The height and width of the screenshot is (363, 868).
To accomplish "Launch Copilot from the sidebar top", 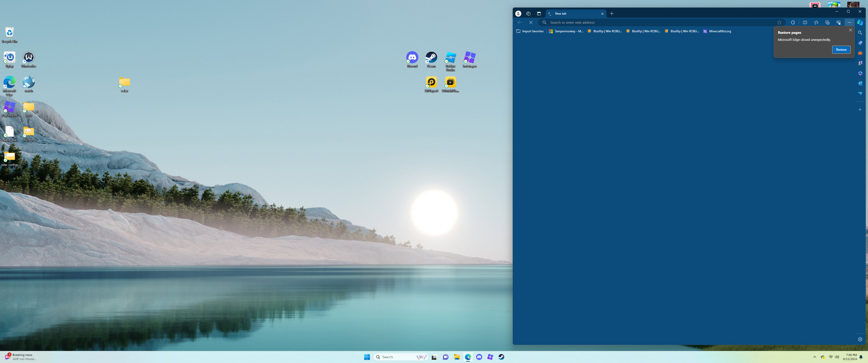I will point(860,22).
